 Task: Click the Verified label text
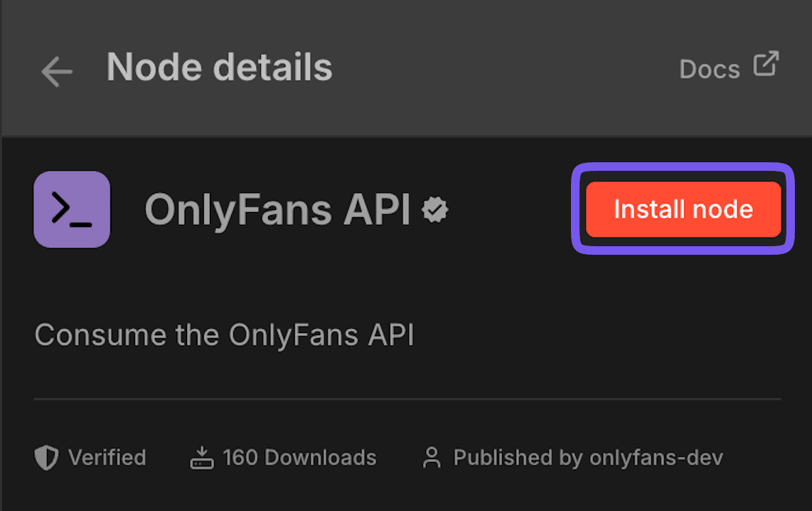(107, 458)
